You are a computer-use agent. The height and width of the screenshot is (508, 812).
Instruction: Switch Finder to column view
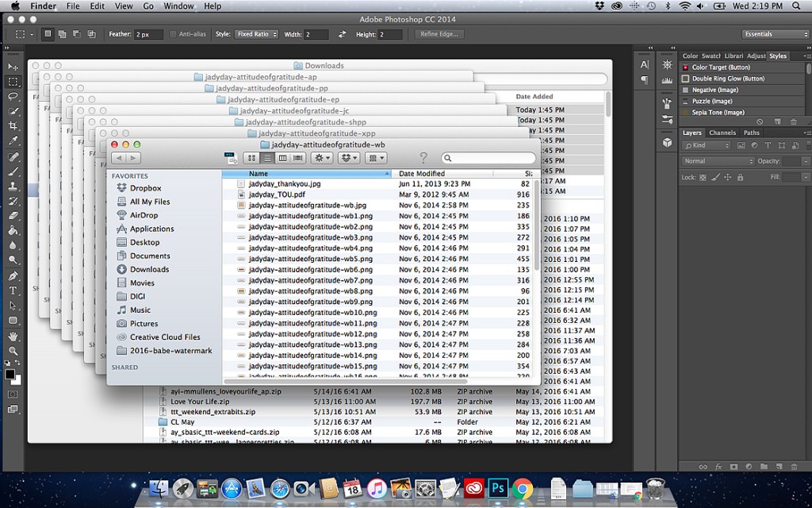click(282, 158)
